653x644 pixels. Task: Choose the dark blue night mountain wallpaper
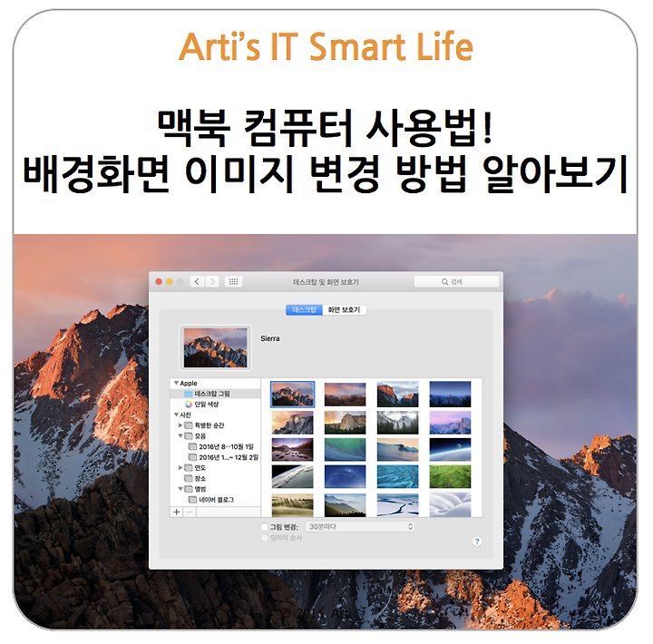tap(450, 394)
